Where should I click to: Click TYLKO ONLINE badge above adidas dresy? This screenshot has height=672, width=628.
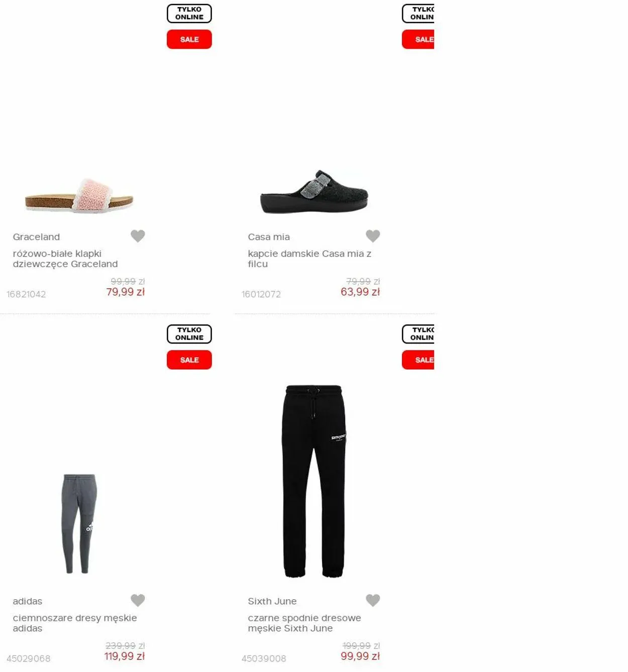(189, 333)
